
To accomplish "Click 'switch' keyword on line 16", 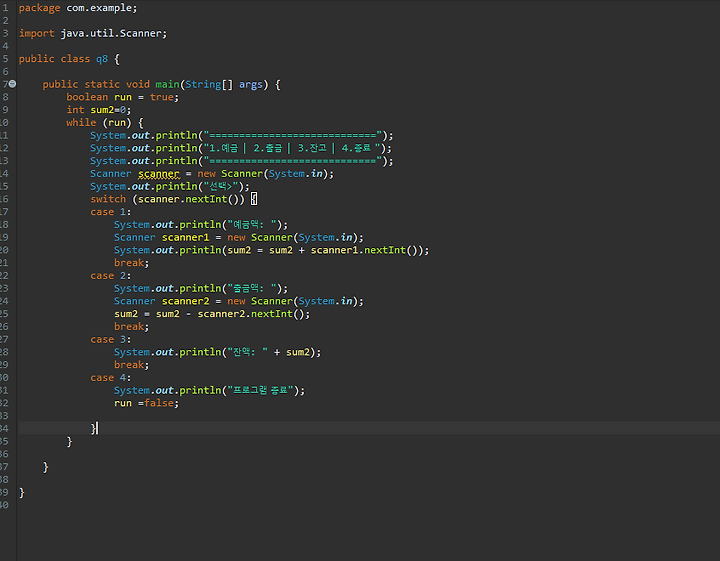I will 108,199.
